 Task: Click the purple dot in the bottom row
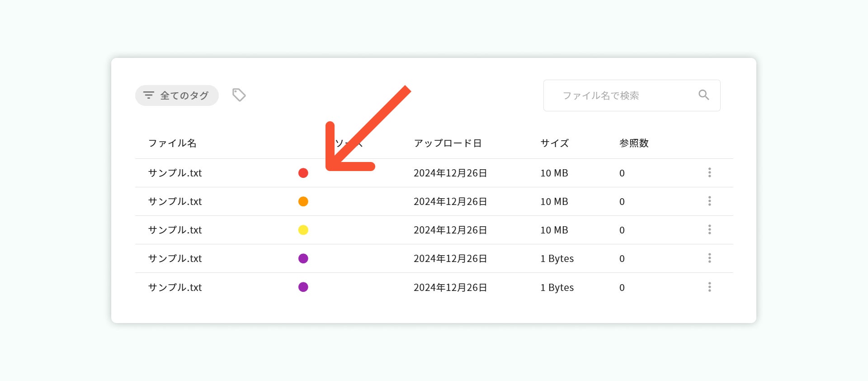(x=303, y=287)
